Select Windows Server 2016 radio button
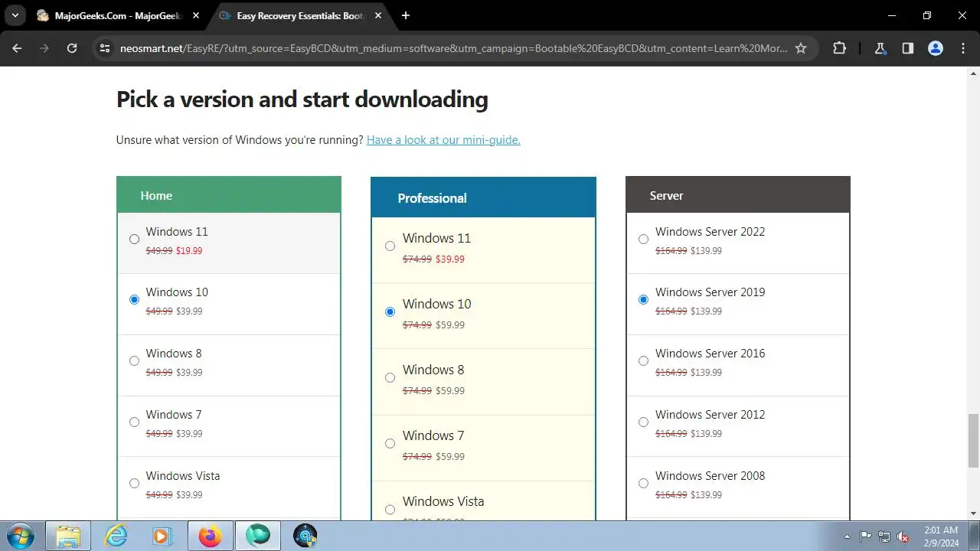Image resolution: width=980 pixels, height=551 pixels. [644, 360]
